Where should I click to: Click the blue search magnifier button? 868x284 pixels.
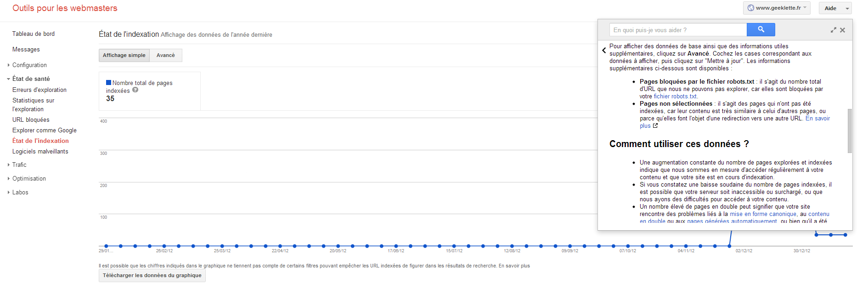(761, 30)
